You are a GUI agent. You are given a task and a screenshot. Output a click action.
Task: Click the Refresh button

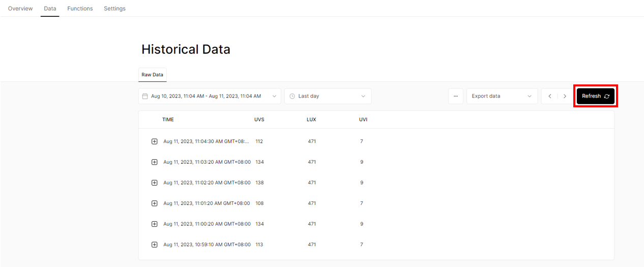596,96
